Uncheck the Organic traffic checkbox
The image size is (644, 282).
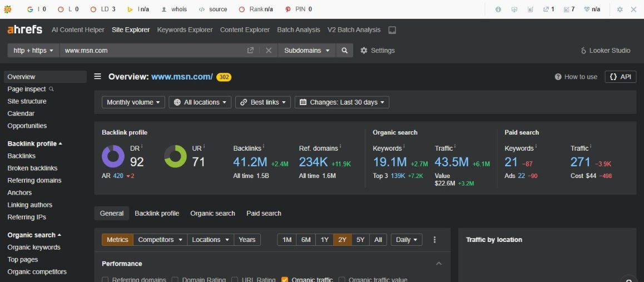285,280
